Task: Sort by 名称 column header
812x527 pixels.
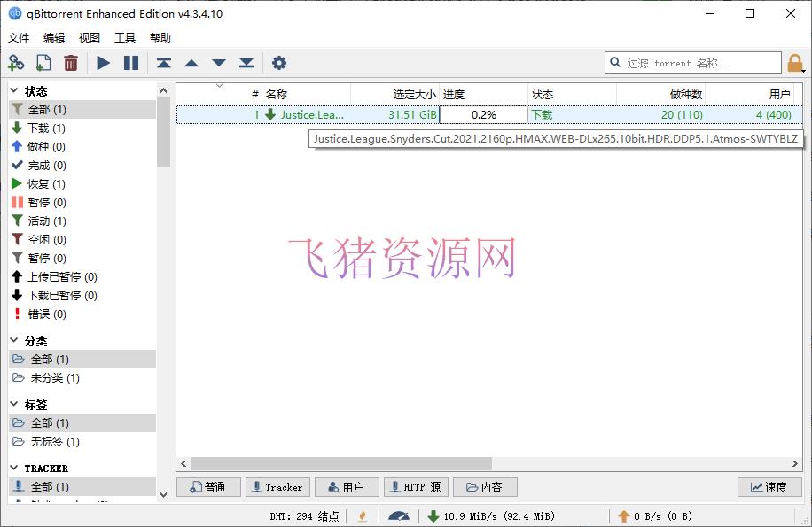Action: point(306,94)
